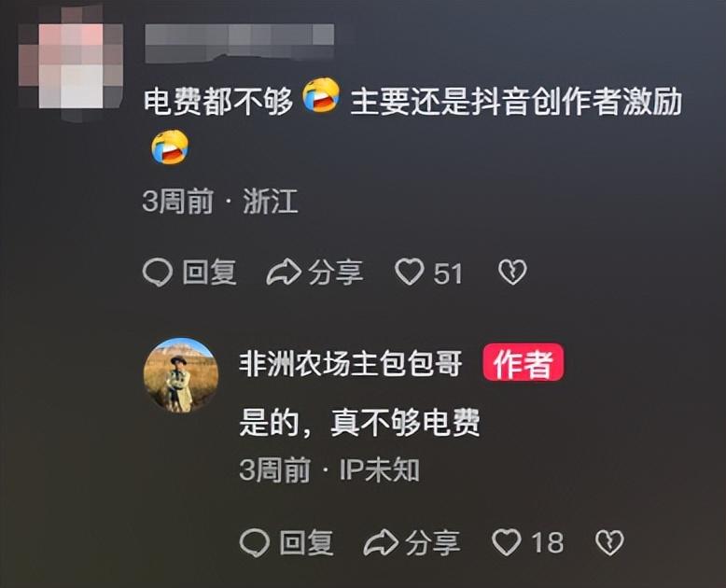
Task: Like the author's reply with 18 likes
Action: [x=507, y=542]
